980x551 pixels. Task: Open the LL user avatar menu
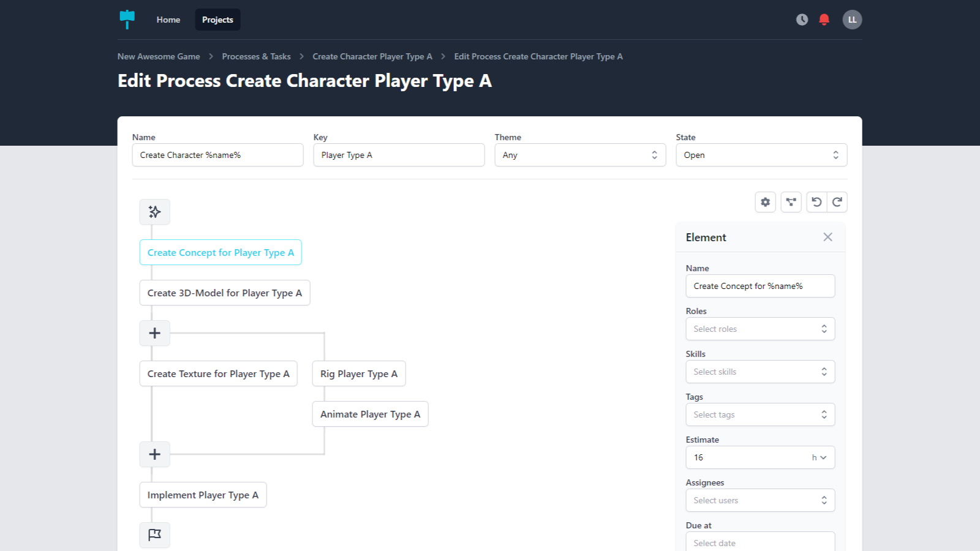point(852,20)
